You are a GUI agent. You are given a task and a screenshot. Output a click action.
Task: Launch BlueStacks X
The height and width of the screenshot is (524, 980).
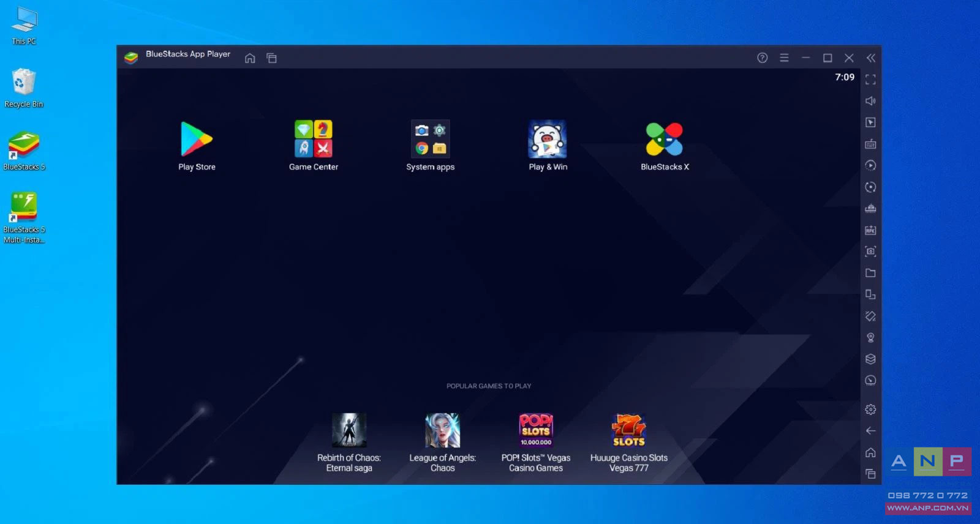tap(665, 139)
